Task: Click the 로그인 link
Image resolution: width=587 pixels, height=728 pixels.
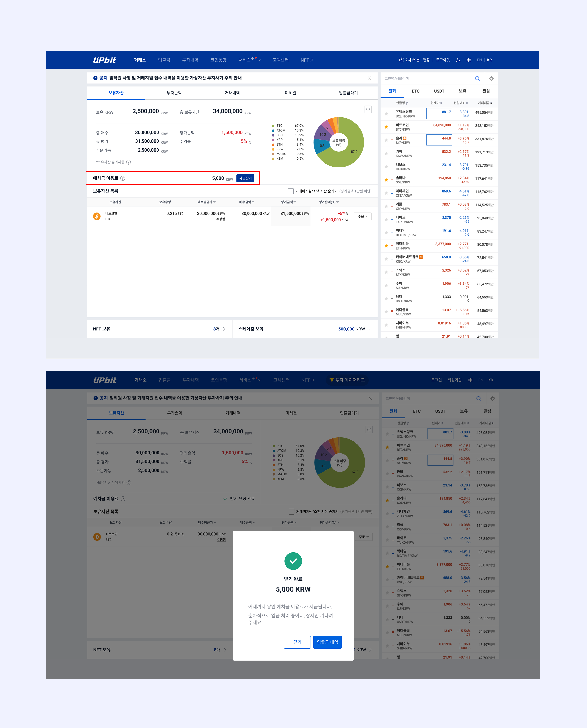Action: point(436,380)
